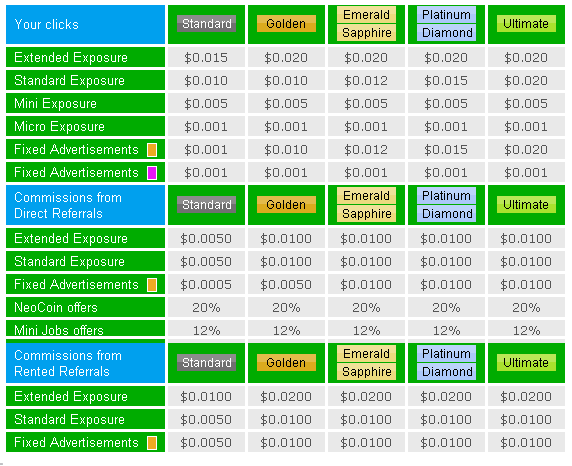Viewport: 572px width, 466px height.
Task: Select the Ultimate badge in Your clicks header
Action: [x=526, y=24]
